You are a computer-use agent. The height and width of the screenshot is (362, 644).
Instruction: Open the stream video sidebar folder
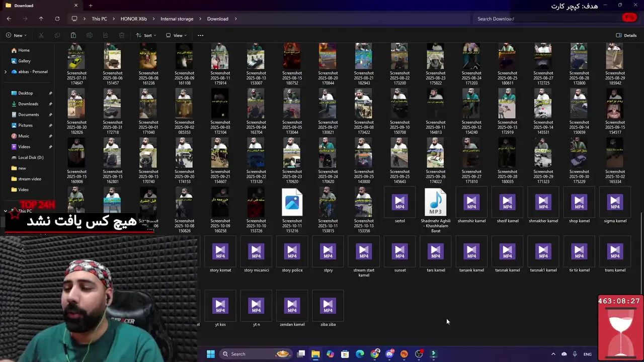[x=30, y=179]
